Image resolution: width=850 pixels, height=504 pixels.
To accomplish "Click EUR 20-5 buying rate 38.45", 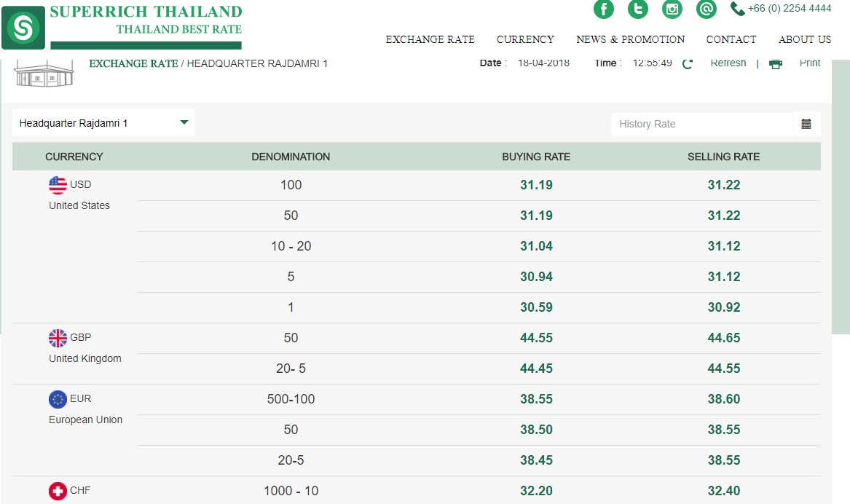I will [536, 460].
